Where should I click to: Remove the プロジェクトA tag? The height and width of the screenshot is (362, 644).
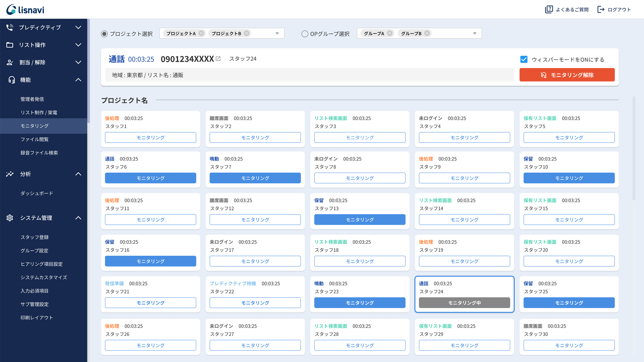tap(201, 33)
